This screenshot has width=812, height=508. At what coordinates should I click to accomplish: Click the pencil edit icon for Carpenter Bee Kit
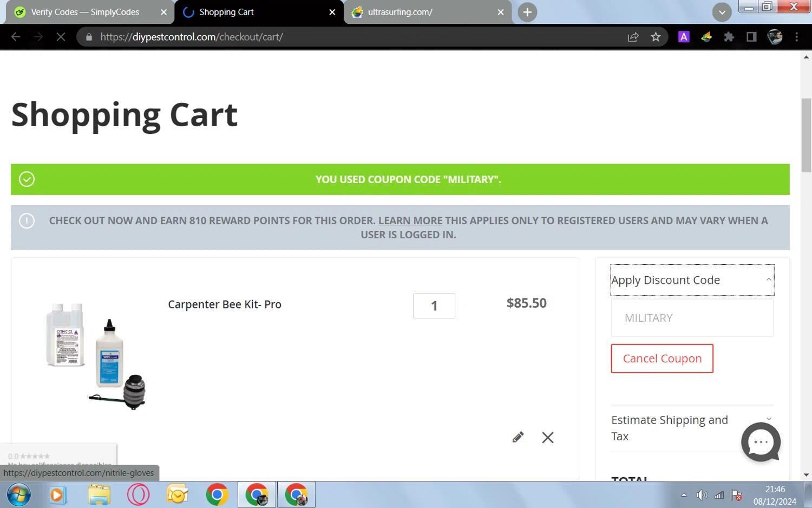pyautogui.click(x=518, y=437)
